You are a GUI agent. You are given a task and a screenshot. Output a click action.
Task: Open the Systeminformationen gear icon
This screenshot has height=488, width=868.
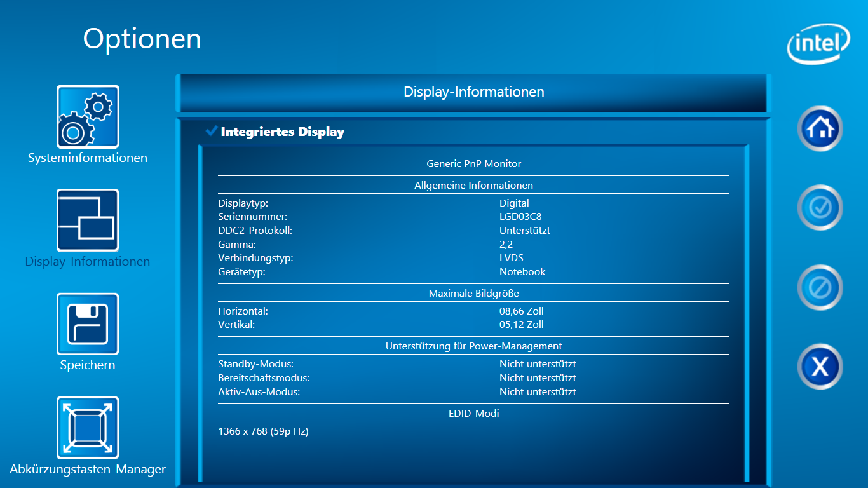click(88, 117)
